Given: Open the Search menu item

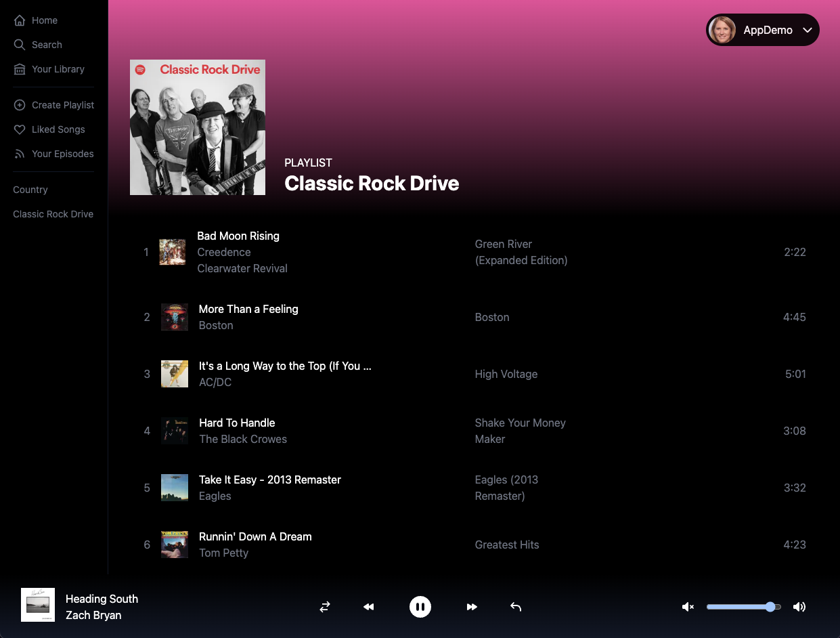Looking at the screenshot, I should click(x=47, y=45).
